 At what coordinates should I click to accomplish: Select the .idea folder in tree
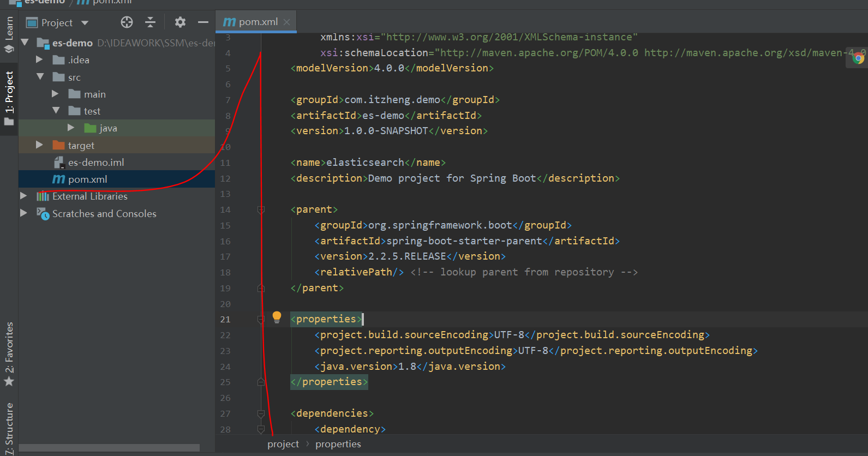71,60
